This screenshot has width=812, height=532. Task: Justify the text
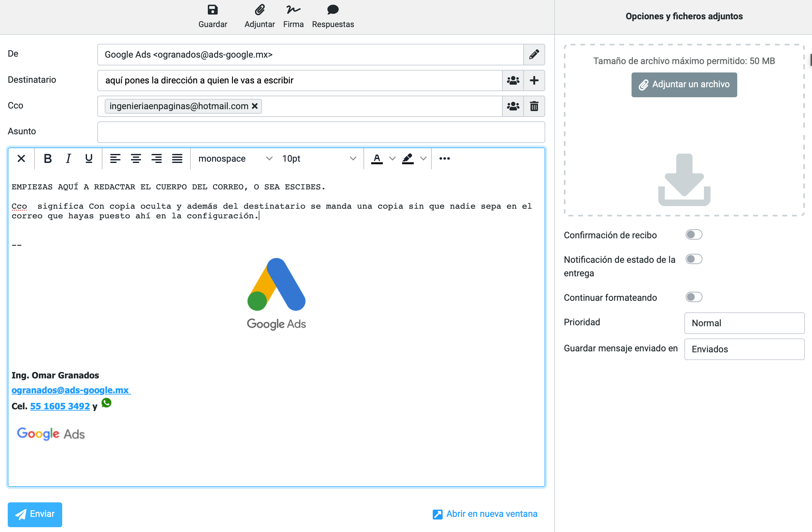tap(177, 158)
